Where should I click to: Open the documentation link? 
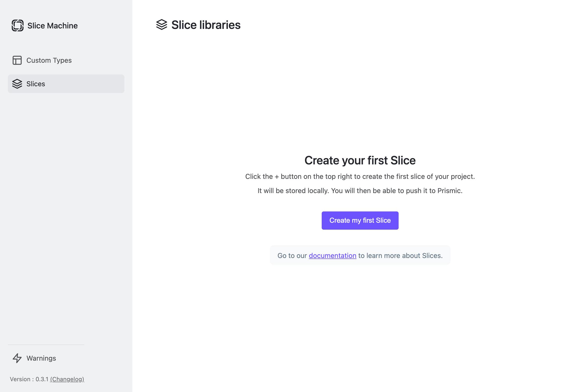(x=332, y=256)
